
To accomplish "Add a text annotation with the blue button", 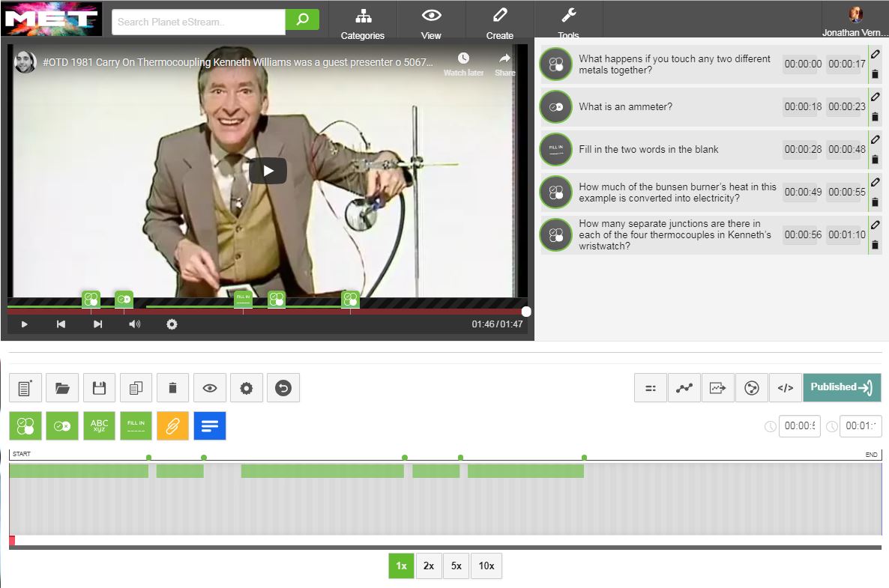I will (x=210, y=426).
